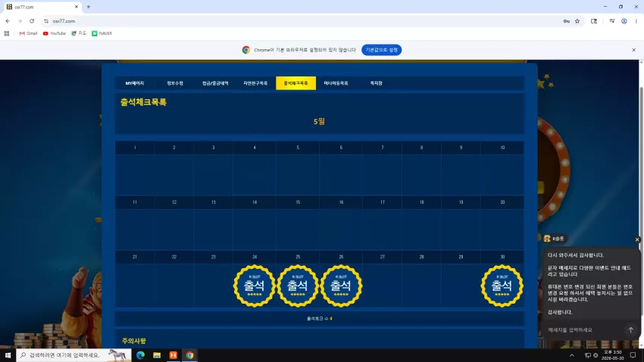Open the Chrome three-dot menu

pyautogui.click(x=636, y=21)
